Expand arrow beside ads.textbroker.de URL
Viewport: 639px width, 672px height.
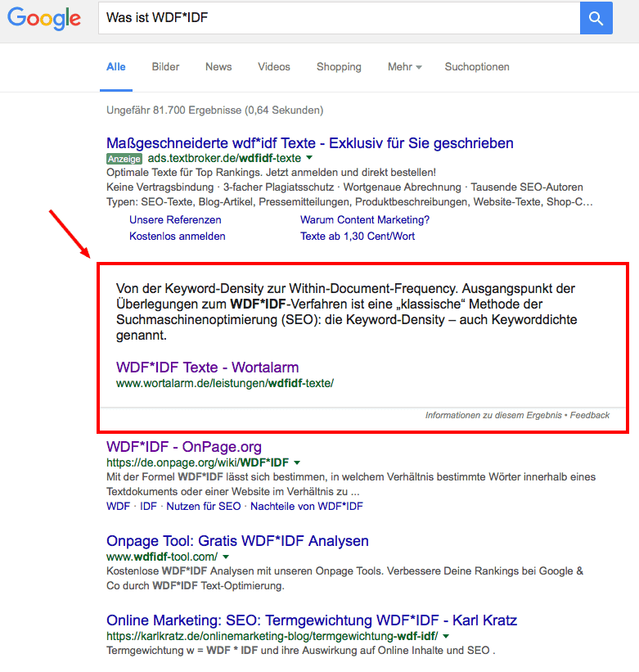point(310,158)
